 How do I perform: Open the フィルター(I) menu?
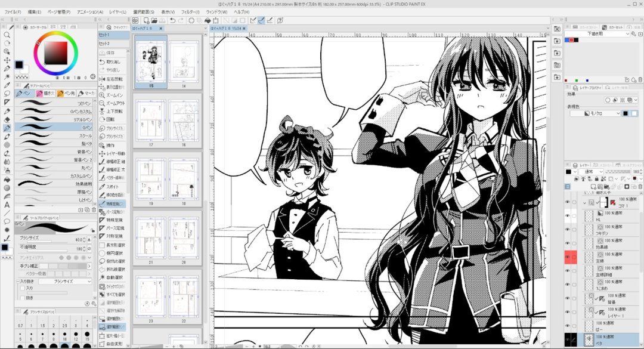(190, 12)
